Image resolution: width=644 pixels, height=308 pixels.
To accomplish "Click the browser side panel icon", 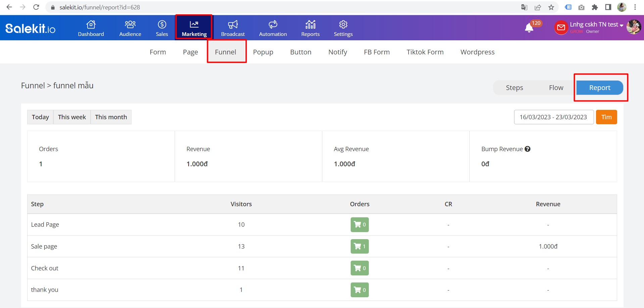I will (608, 7).
